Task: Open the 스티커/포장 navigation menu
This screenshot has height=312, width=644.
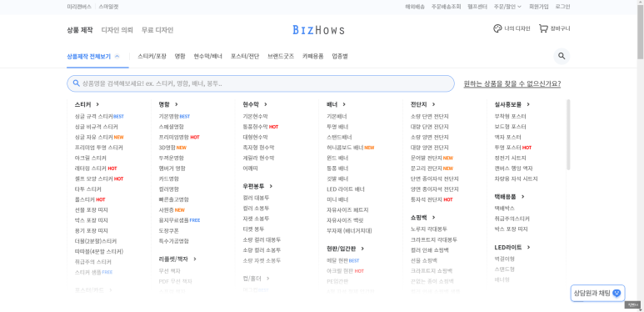Action: click(x=152, y=57)
